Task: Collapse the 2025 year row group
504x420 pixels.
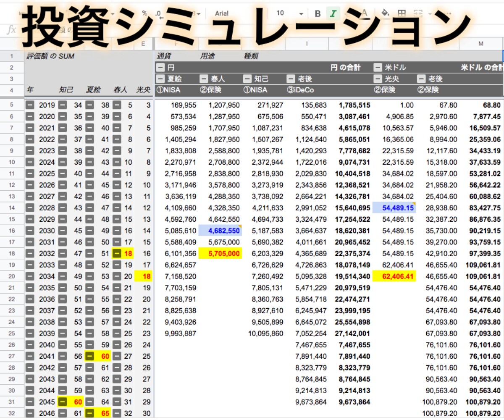Action: pos(30,173)
